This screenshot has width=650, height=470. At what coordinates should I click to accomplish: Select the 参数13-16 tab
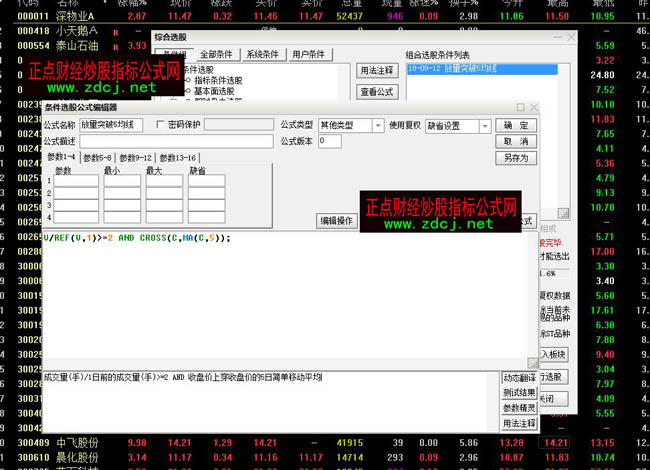tap(176, 158)
